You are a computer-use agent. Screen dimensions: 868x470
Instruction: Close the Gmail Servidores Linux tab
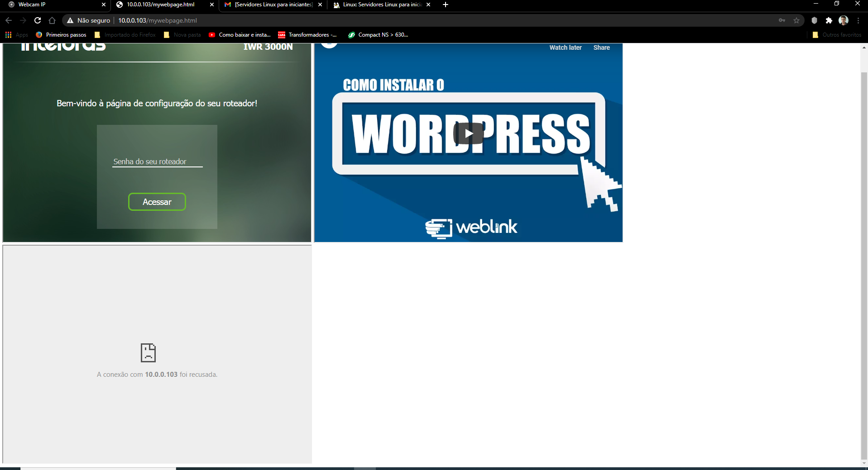(320, 5)
